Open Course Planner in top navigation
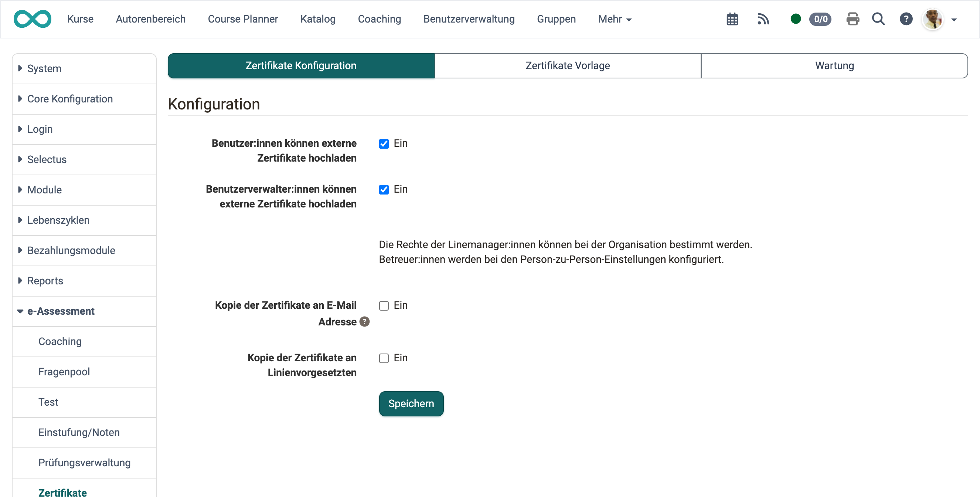The image size is (980, 497). coord(243,19)
